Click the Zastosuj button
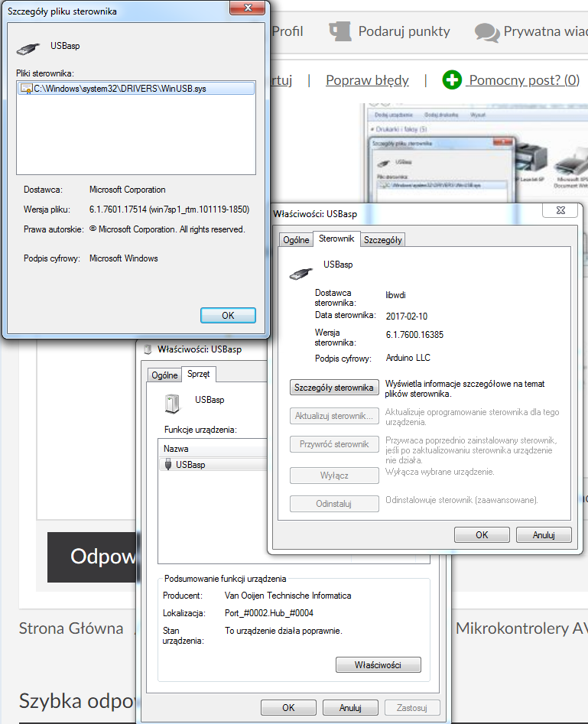 coord(412,707)
